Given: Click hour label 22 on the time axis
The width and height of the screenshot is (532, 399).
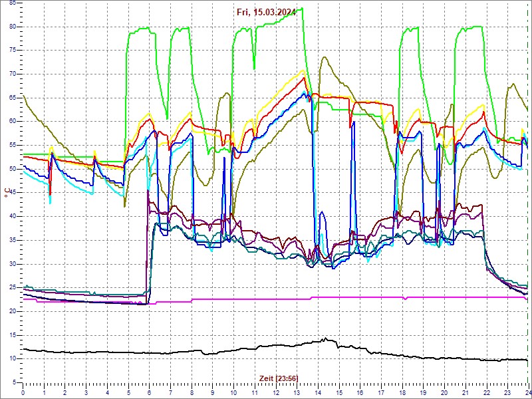Looking at the screenshot, I should pyautogui.click(x=486, y=392).
